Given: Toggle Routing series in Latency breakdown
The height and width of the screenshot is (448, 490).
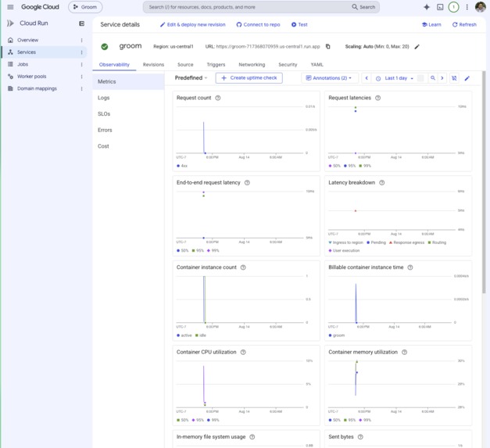Looking at the screenshot, I should (x=437, y=242).
